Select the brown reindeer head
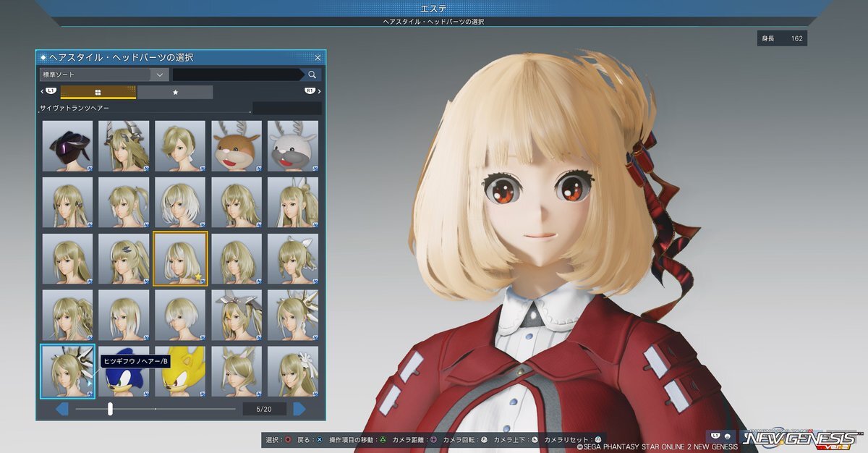 coord(237,145)
